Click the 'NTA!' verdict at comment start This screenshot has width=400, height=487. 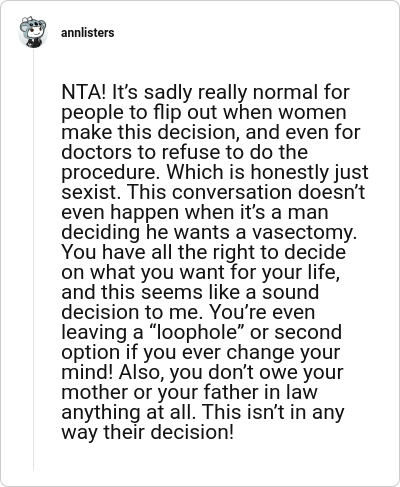pos(84,92)
